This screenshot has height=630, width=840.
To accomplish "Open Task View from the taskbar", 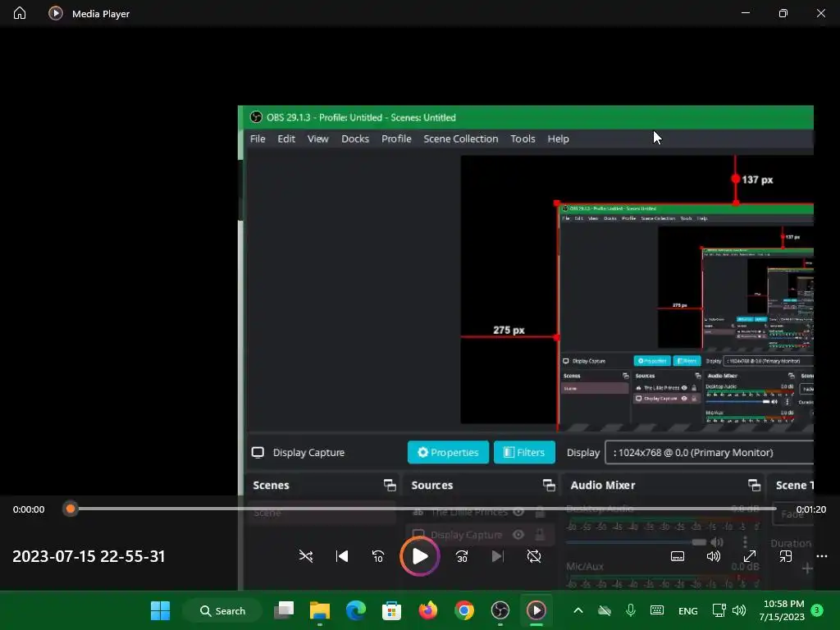I will pyautogui.click(x=284, y=610).
